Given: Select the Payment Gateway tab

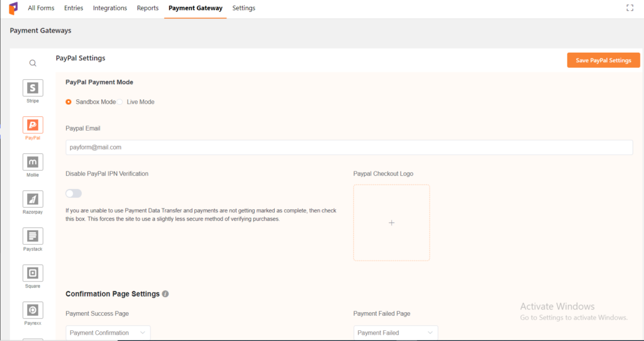Looking at the screenshot, I should (196, 8).
